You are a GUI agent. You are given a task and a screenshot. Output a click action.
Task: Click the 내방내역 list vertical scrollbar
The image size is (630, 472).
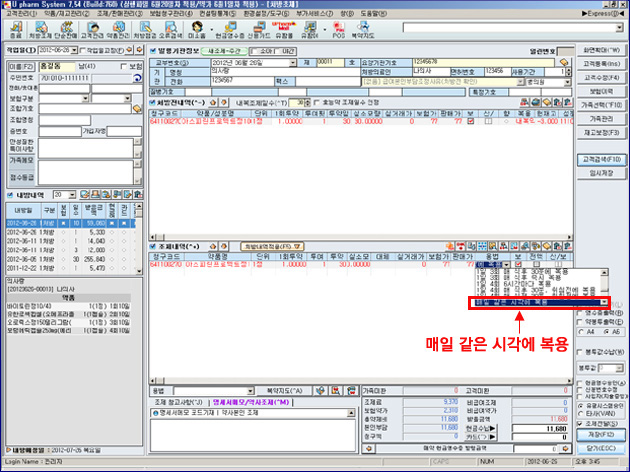[x=139, y=239]
